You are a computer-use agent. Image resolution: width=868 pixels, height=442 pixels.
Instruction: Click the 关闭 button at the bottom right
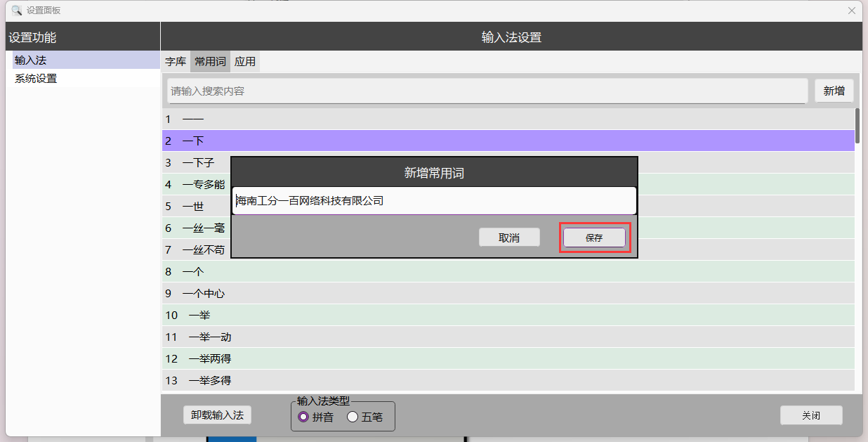811,415
